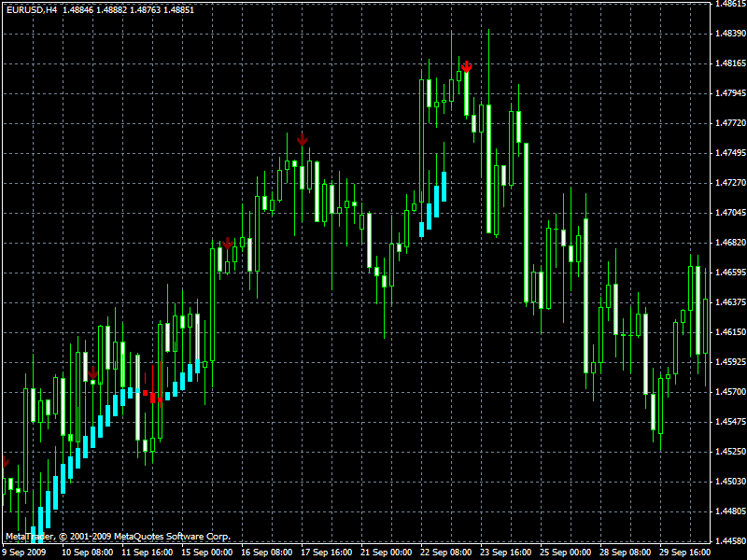Click the high price value 1.48882
The width and height of the screenshot is (747, 560).
tap(111, 10)
